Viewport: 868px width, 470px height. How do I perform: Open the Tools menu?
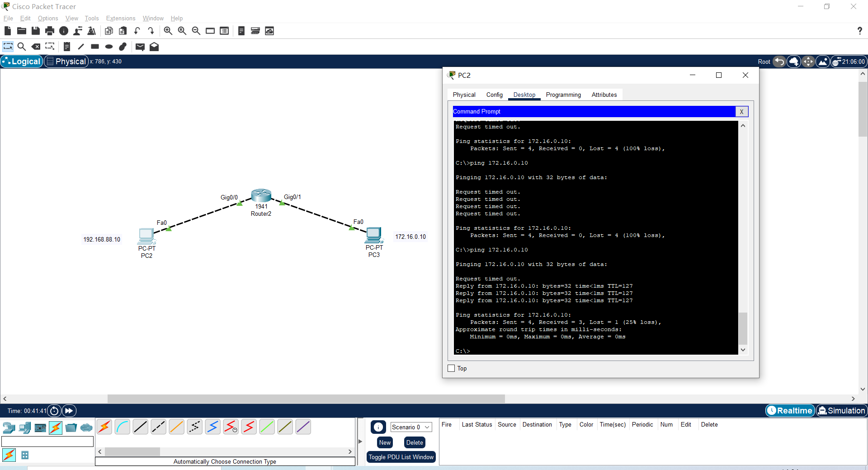click(x=91, y=18)
